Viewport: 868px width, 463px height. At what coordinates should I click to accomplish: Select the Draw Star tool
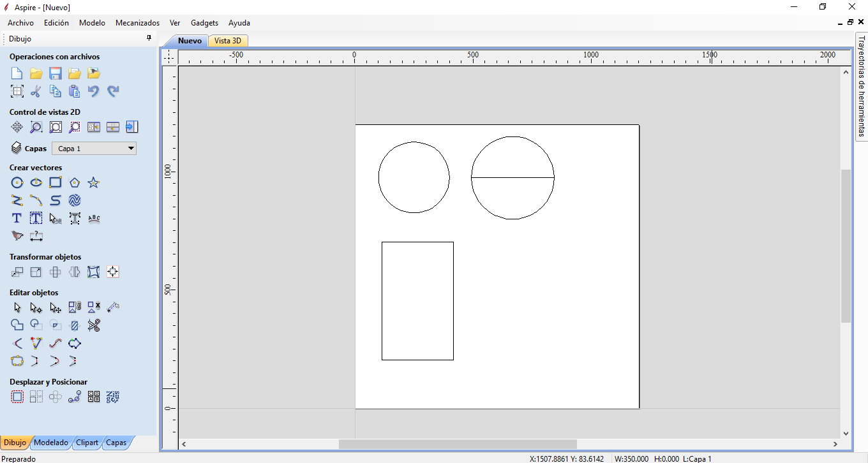point(94,183)
